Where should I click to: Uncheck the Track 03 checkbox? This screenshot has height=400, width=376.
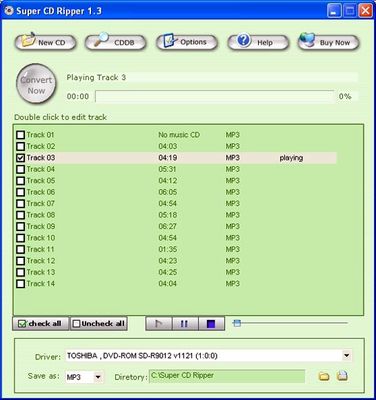click(21, 158)
